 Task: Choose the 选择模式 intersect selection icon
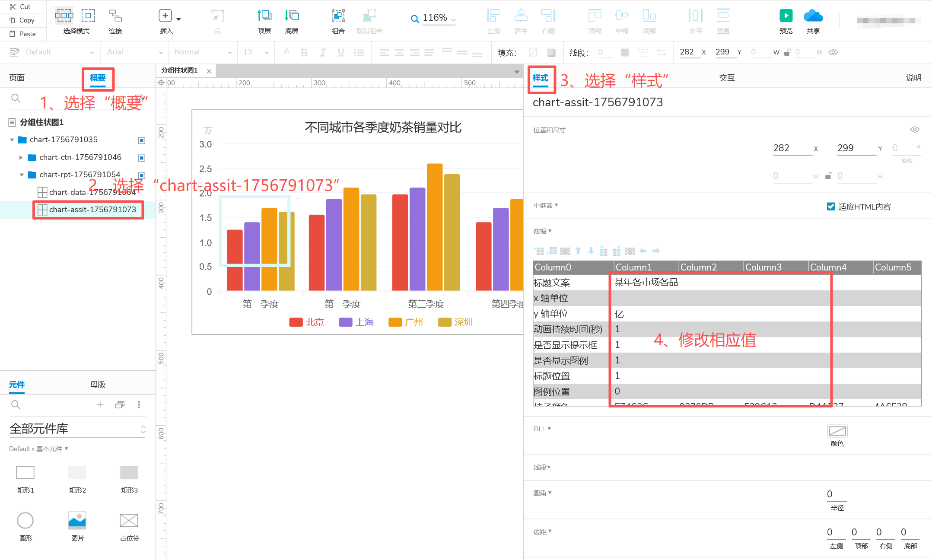(64, 16)
